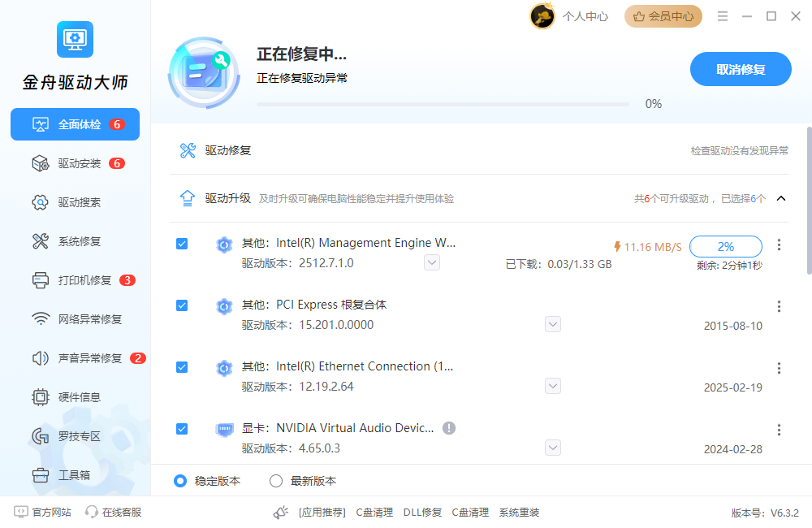The height and width of the screenshot is (528, 812).
Task: Uncheck the NVIDIA Virtual Audio Device checkbox
Action: point(182,429)
